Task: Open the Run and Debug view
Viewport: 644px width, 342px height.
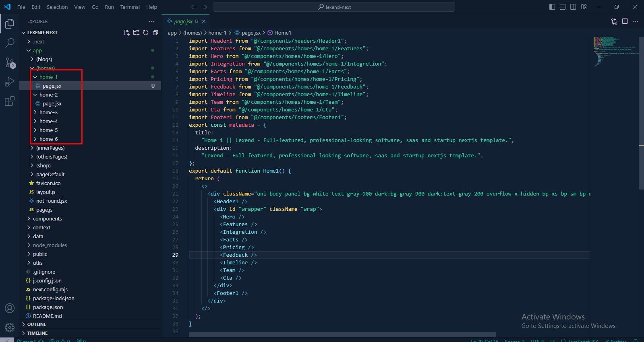Action: click(x=10, y=82)
